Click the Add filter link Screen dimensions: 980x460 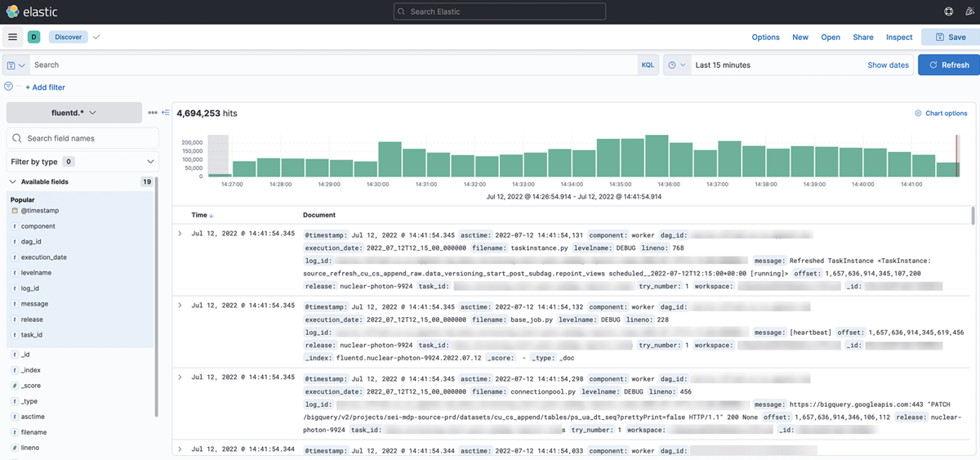point(45,87)
